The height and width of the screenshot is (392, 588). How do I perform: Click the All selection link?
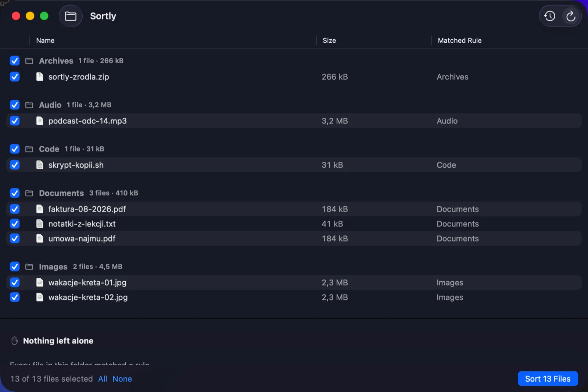103,379
